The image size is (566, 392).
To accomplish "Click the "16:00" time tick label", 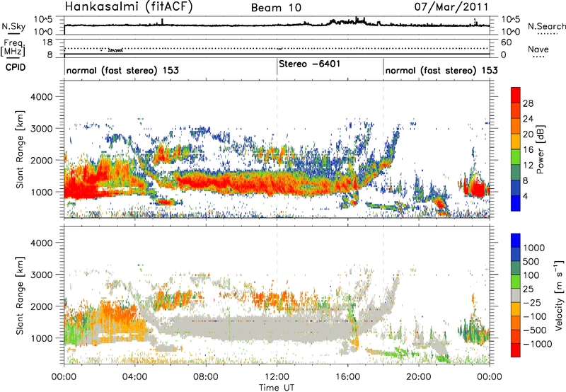I will [x=347, y=377].
